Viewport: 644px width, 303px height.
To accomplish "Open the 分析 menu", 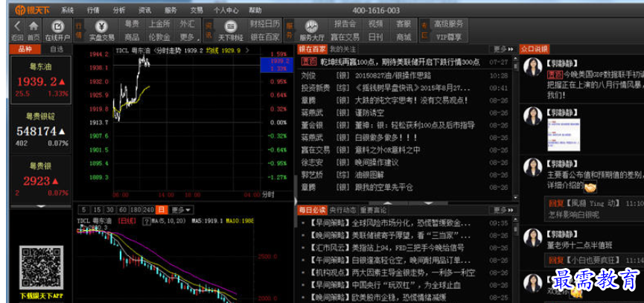I will 119,10.
